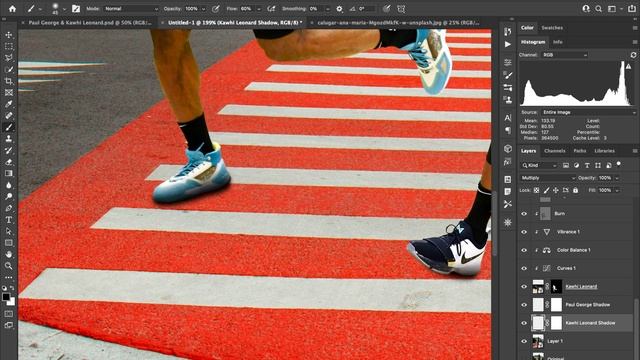Filter layers by type layers
The height and width of the screenshot is (360, 640).
tap(587, 165)
